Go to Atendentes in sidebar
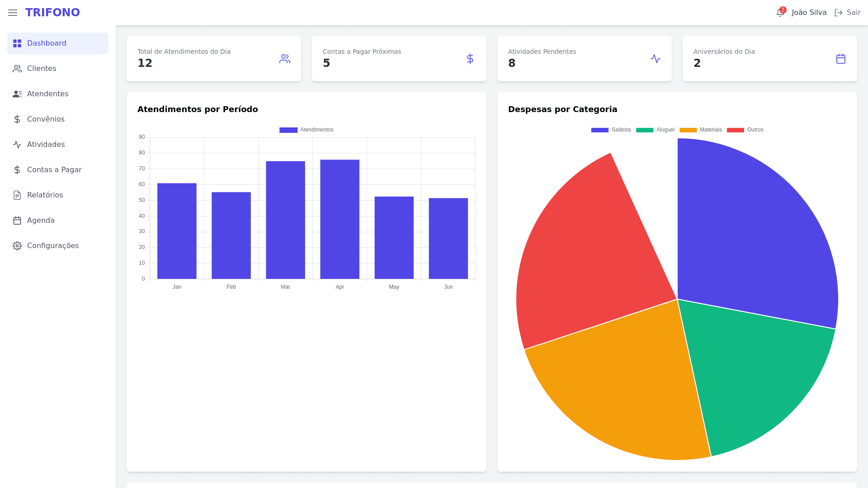Screen dimensions: 868x488 pos(47,94)
